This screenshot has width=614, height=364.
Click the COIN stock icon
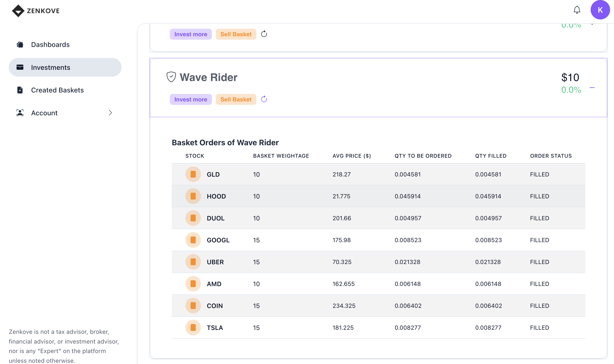[x=193, y=306]
